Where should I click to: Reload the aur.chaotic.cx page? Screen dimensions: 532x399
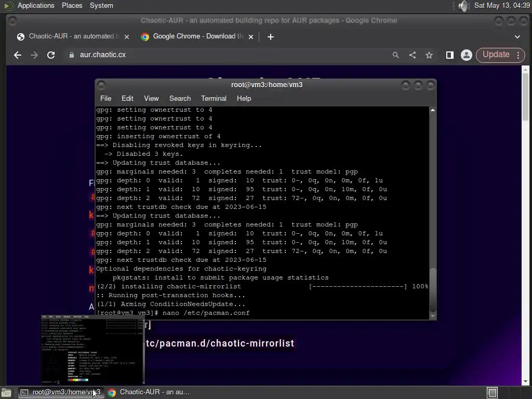click(x=51, y=55)
